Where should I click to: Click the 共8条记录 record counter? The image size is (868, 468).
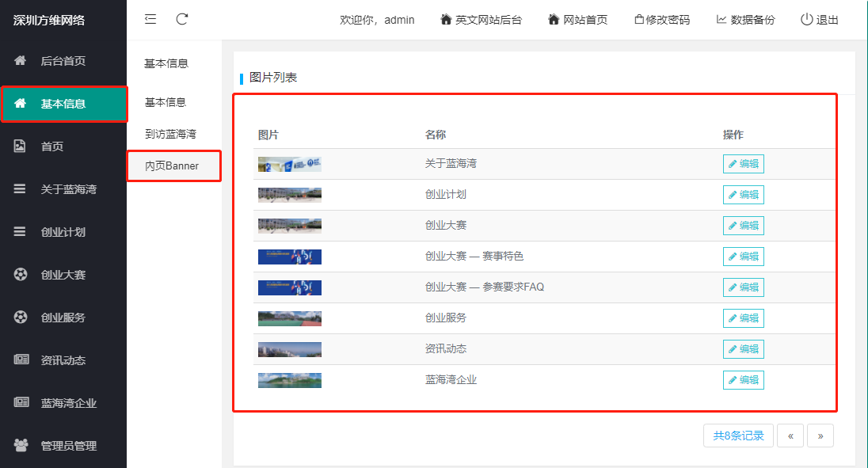(737, 435)
